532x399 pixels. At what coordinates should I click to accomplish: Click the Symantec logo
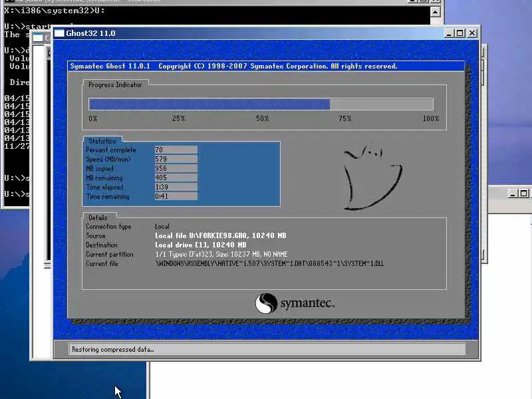click(x=295, y=303)
